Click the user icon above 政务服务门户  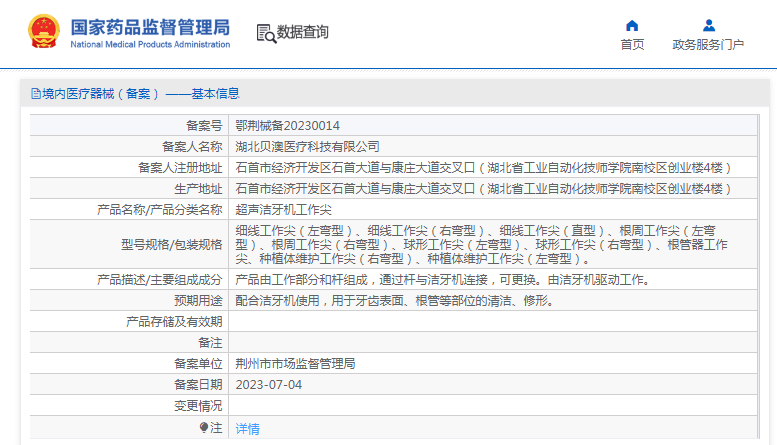coord(709,25)
